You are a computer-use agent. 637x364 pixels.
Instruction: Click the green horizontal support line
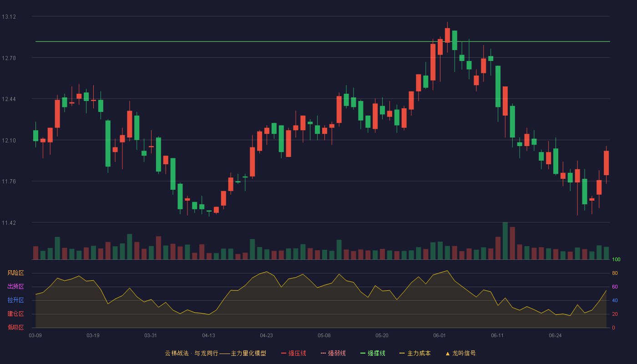(x=323, y=41)
